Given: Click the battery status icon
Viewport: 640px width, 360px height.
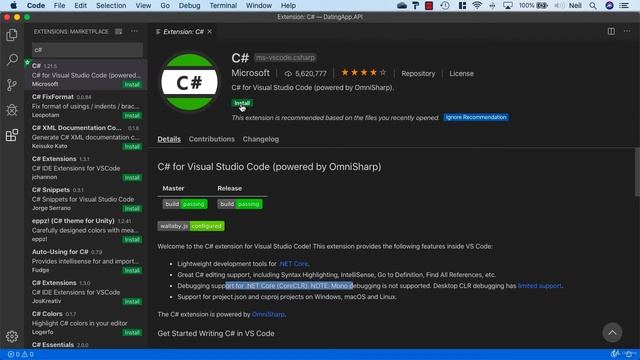Looking at the screenshot, I should (x=542, y=5).
